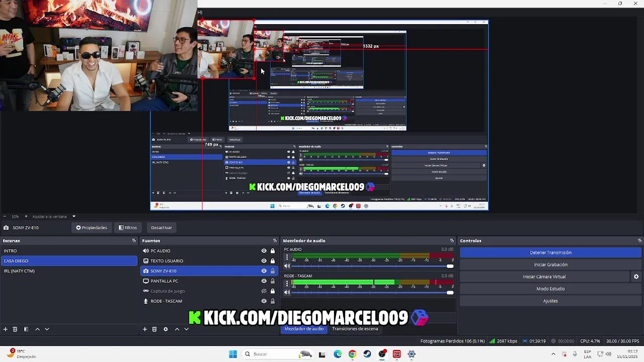The width and height of the screenshot is (644, 362).
Task: Pop out the Fuentes dock panel
Action: pos(275,240)
